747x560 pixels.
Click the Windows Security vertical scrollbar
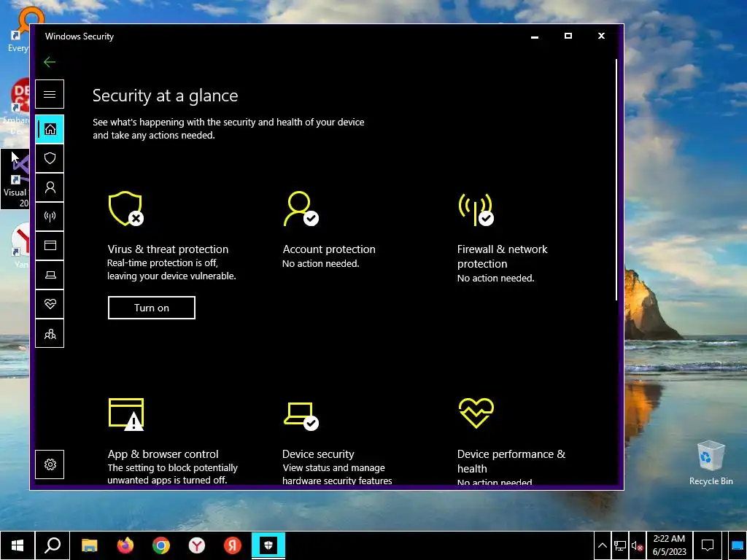click(616, 179)
